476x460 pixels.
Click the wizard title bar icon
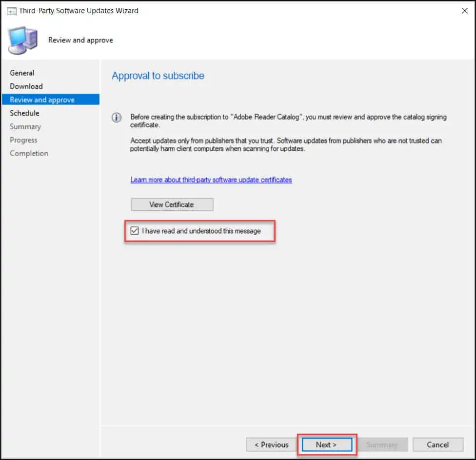[11, 11]
